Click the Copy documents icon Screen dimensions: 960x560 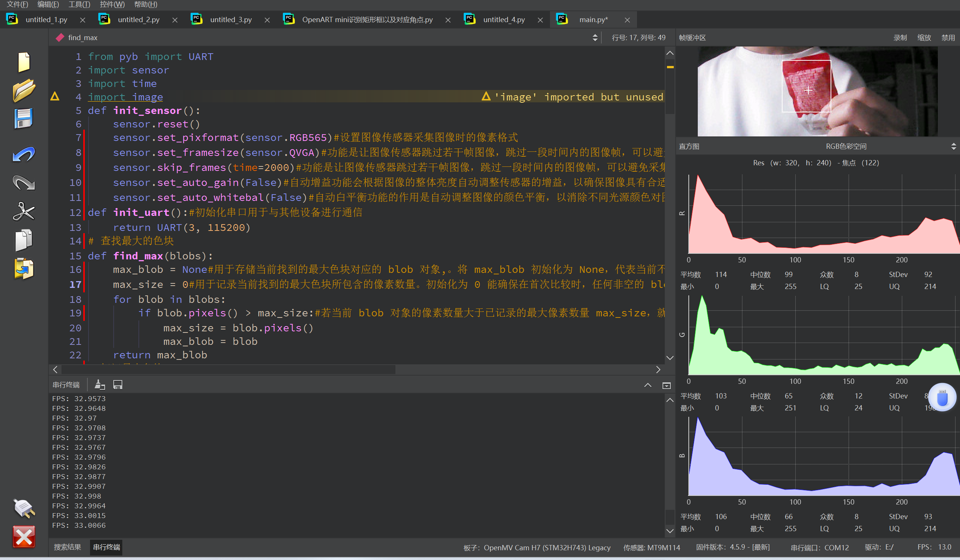[x=24, y=240]
